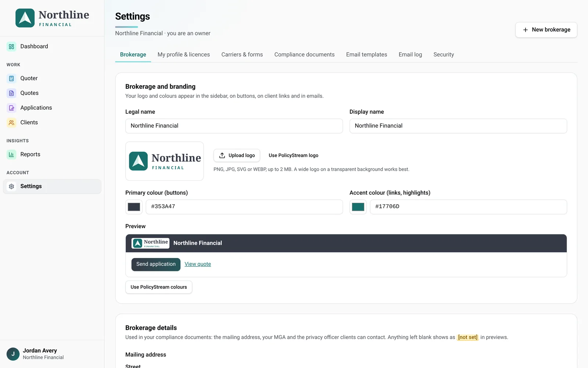Click the Brokerage details heading

[x=151, y=328]
